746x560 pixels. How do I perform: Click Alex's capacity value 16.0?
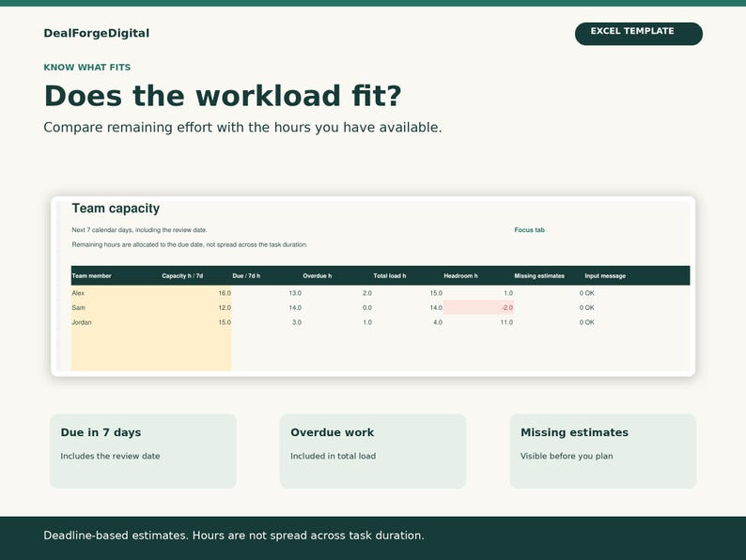coord(225,293)
